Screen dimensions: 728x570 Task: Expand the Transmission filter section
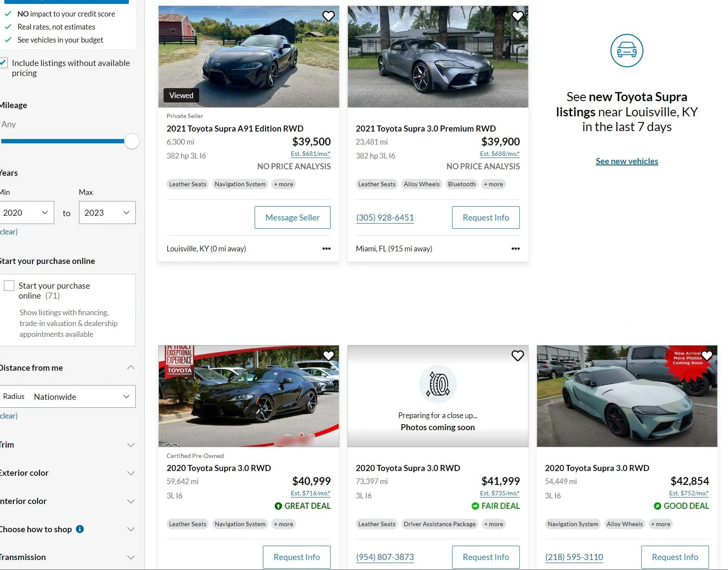click(131, 557)
